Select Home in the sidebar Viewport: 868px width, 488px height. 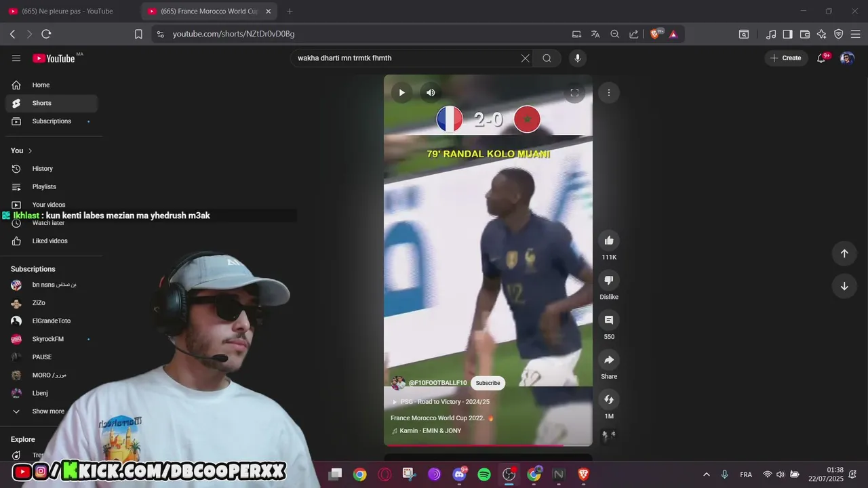pos(52,85)
